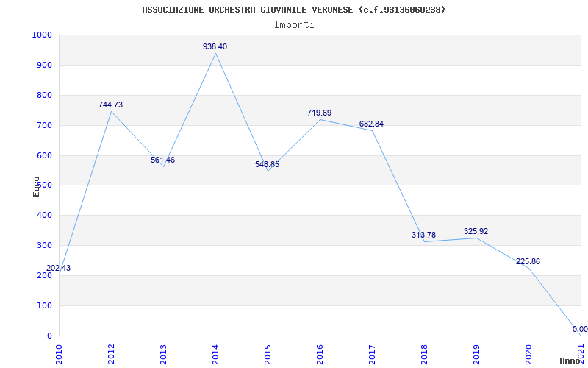Click the 400 y-axis tick label
This screenshot has height=368, width=588.
coord(44,216)
